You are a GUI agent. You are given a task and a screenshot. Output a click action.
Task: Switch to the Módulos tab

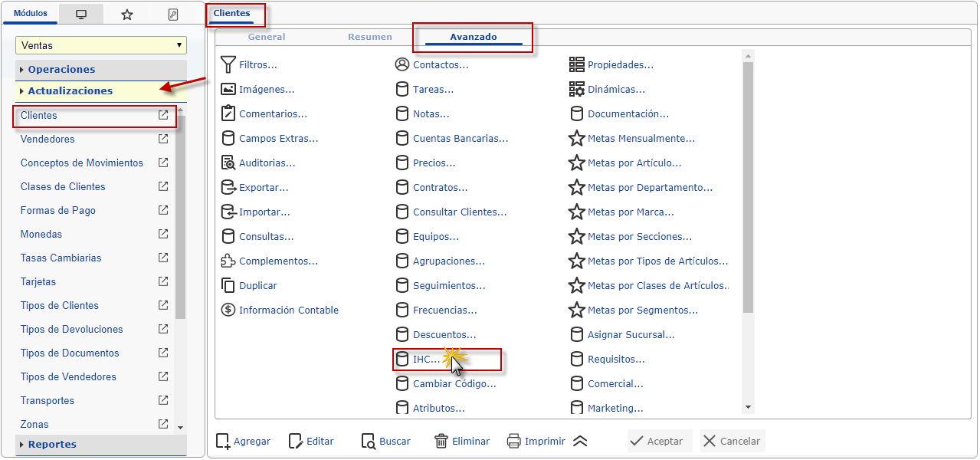[x=31, y=14]
